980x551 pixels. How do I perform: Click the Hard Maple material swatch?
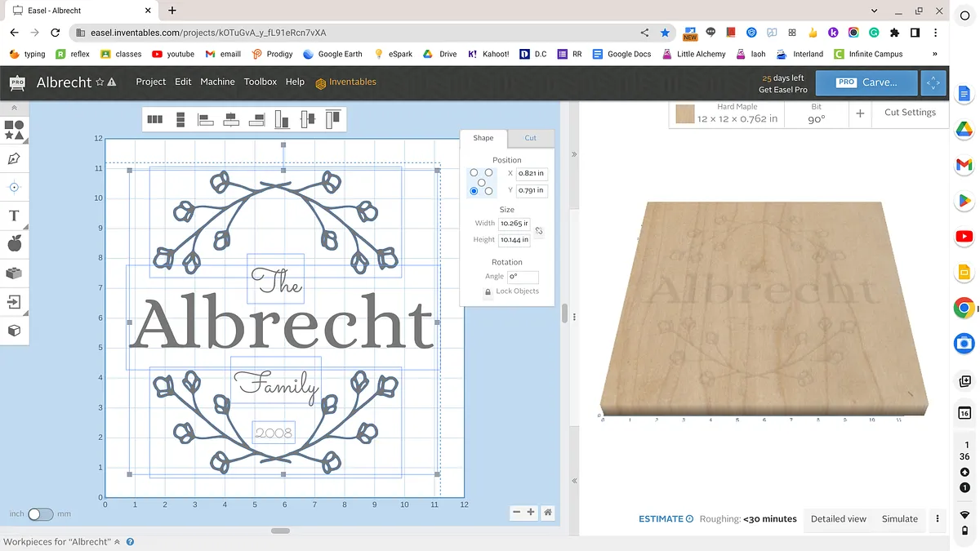(x=684, y=113)
